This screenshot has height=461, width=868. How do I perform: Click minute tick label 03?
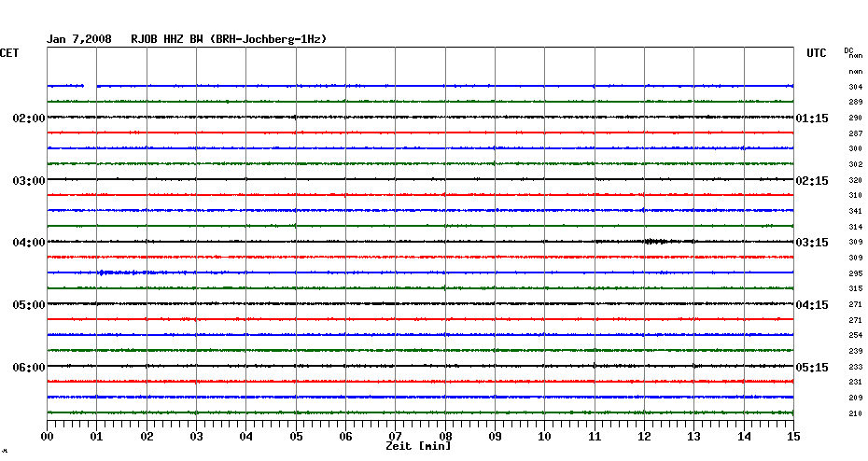pos(197,437)
